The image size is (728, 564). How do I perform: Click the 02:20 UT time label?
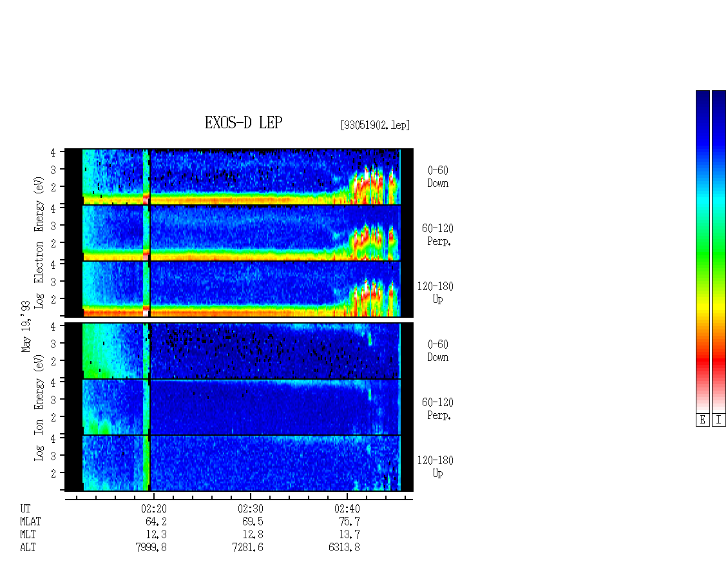pyautogui.click(x=154, y=509)
